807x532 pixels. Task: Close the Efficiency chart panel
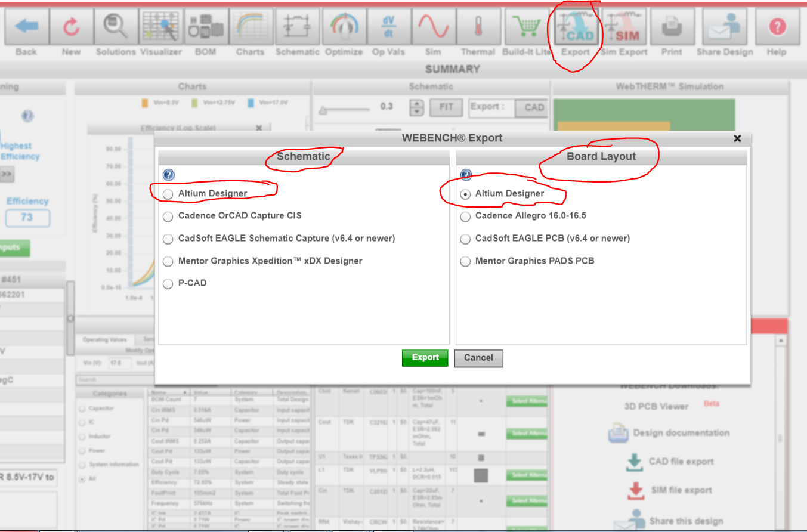pos(259,128)
